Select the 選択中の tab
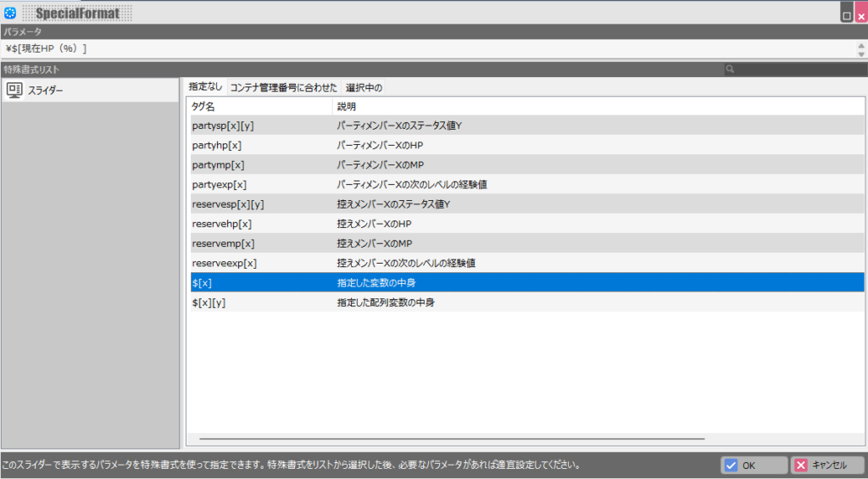Image resolution: width=868 pixels, height=479 pixels. (x=364, y=87)
